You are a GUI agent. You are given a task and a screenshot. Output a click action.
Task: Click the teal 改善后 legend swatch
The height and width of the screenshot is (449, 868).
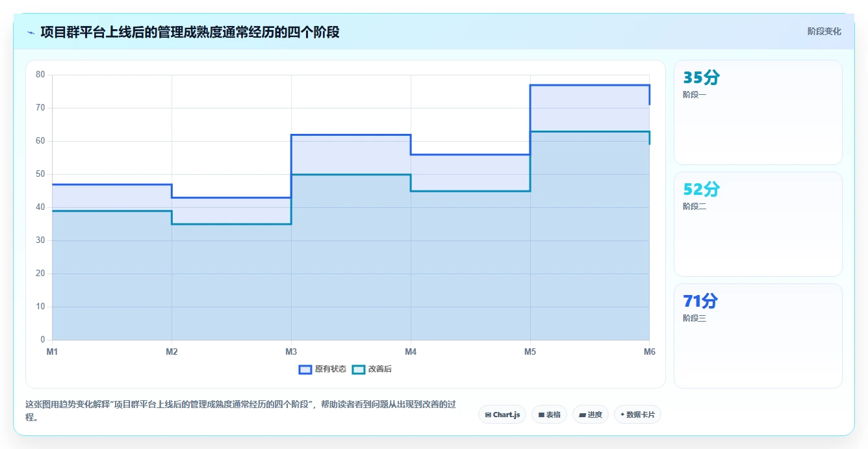[x=359, y=369]
